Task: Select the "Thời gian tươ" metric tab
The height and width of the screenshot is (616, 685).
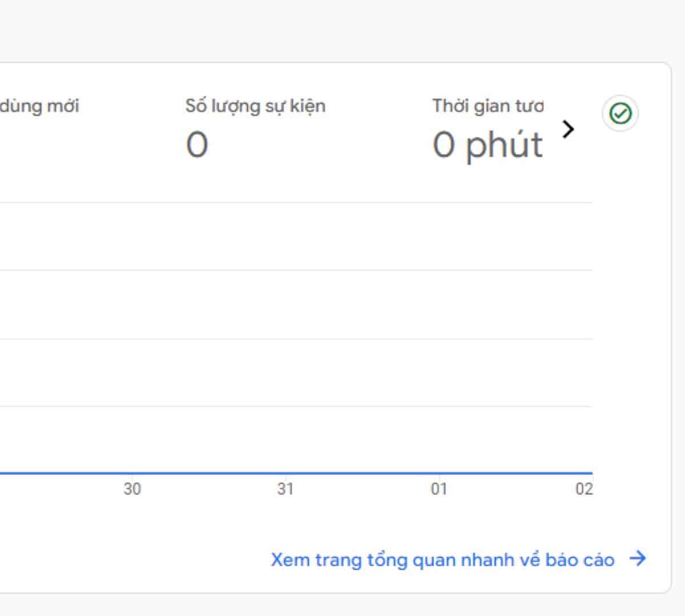Action: coord(487,106)
